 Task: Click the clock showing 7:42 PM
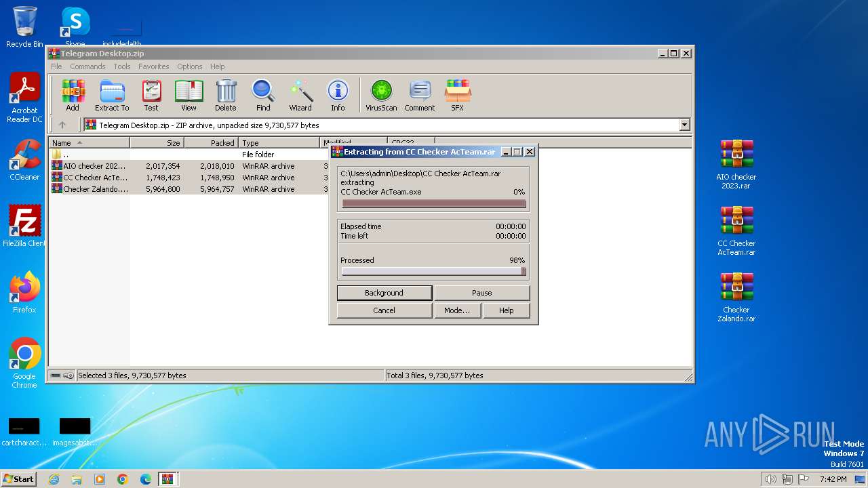tap(833, 479)
